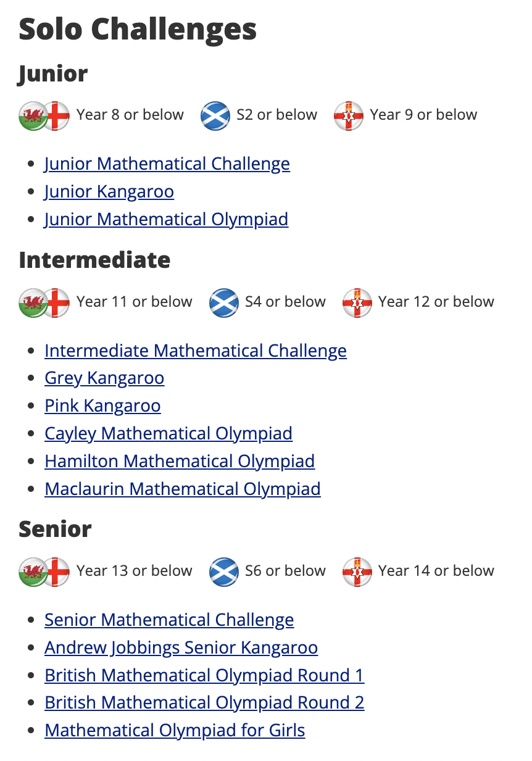532x761 pixels.
Task: Open the Andrew Jobbings Senior Kangaroo link
Action: pos(181,648)
